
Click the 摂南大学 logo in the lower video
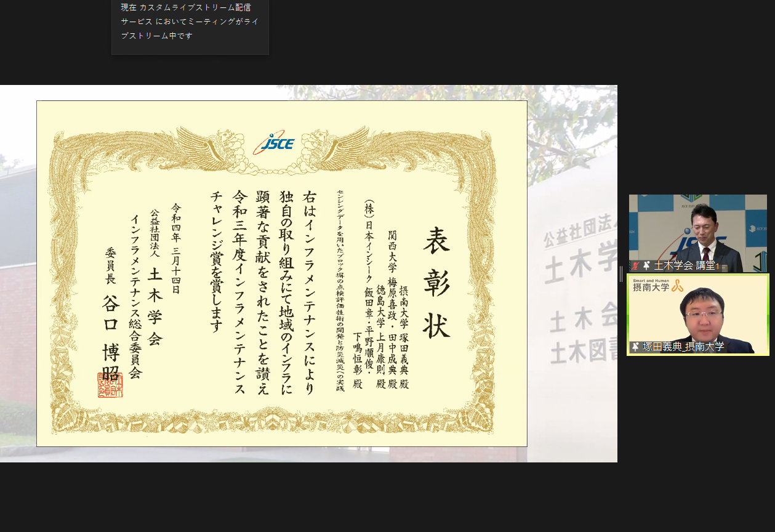(658, 286)
